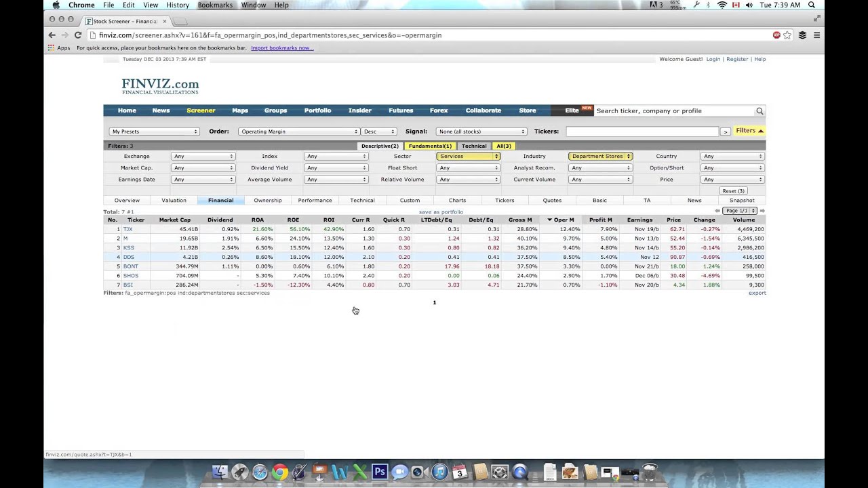Screen dimensions: 868x488
Task: Switch to the Valuation view tab
Action: click(174, 201)
